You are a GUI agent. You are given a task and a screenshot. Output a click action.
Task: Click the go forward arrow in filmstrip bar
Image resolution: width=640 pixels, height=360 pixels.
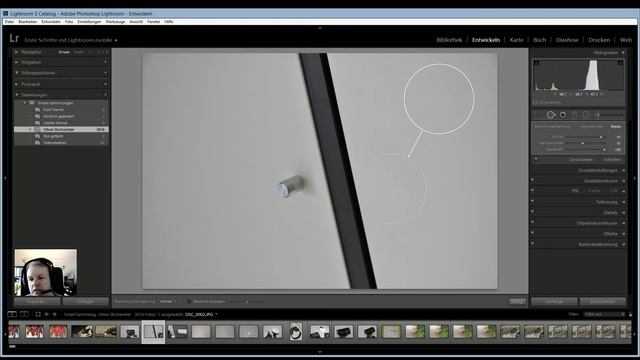click(55, 314)
